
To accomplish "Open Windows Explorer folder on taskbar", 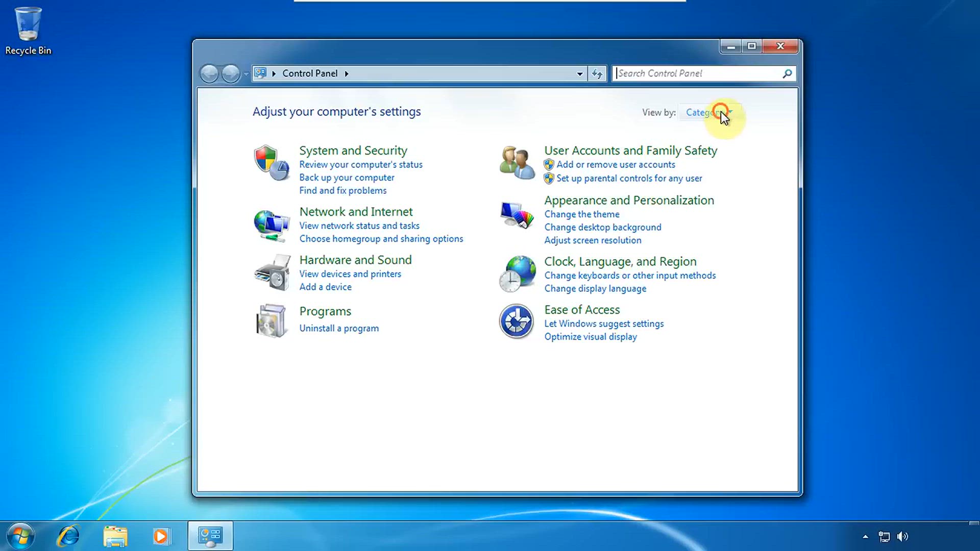I will tap(115, 537).
